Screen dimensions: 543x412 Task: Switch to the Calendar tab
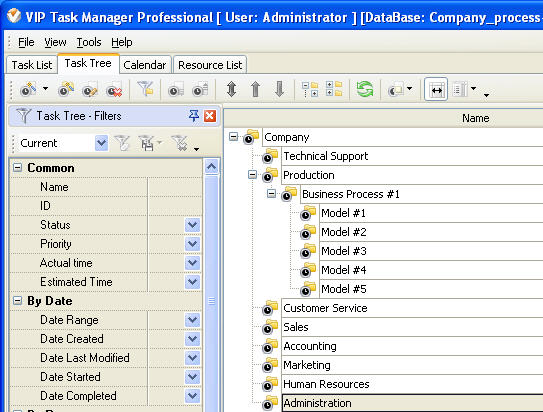tap(144, 65)
